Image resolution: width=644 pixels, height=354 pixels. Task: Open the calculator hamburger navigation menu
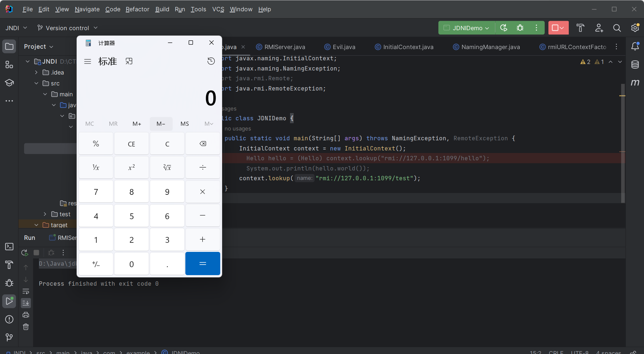88,61
